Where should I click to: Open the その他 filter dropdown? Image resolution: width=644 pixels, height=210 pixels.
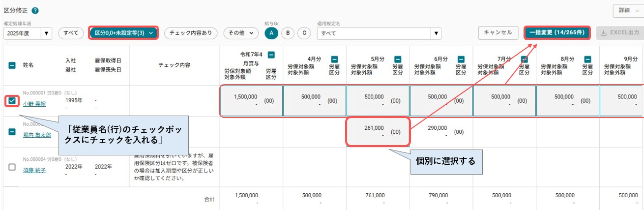pyautogui.click(x=241, y=33)
